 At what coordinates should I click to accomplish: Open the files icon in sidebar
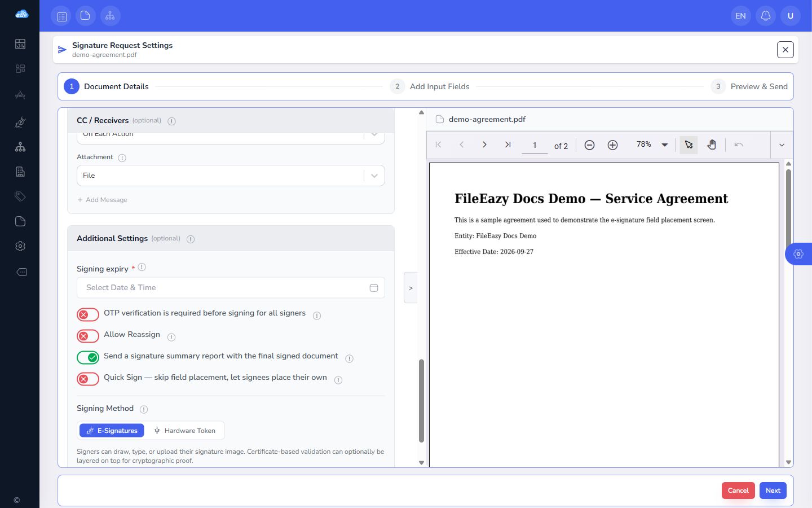pos(20,221)
